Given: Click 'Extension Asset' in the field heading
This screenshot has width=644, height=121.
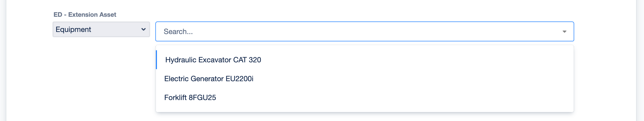Looking at the screenshot, I should point(92,15).
